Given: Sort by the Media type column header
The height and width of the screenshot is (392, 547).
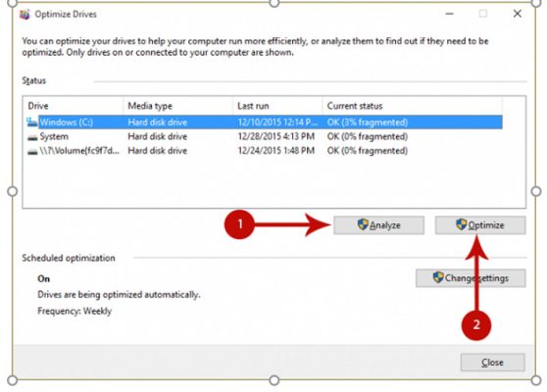Looking at the screenshot, I should pyautogui.click(x=177, y=106).
